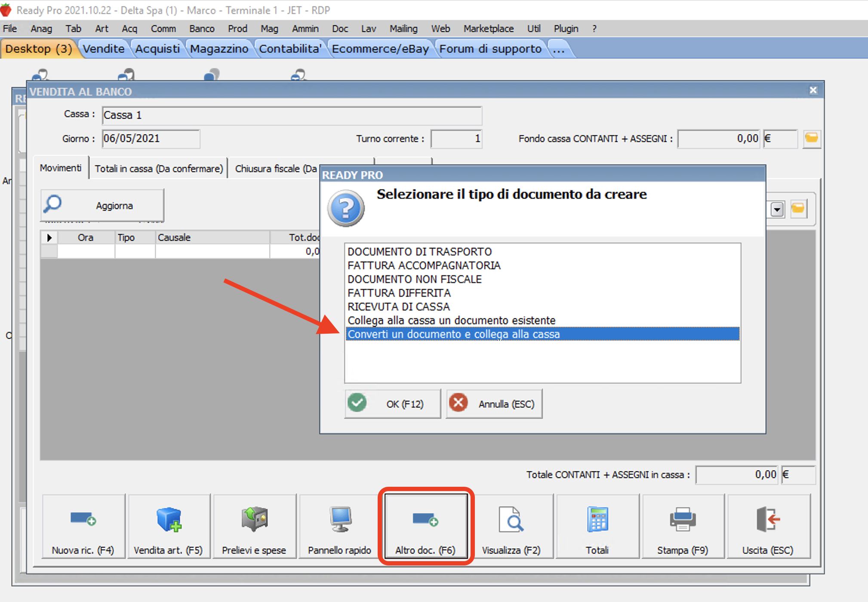Open the Doc menu

(340, 29)
